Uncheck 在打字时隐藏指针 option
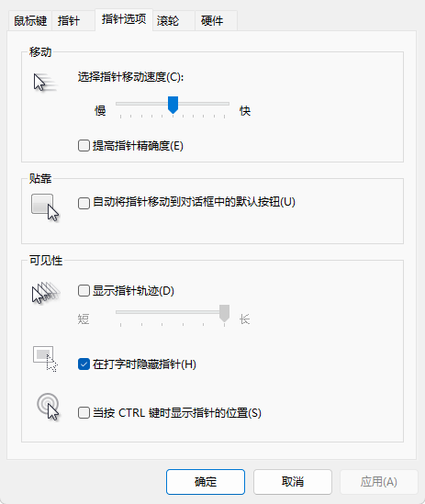 (84, 364)
